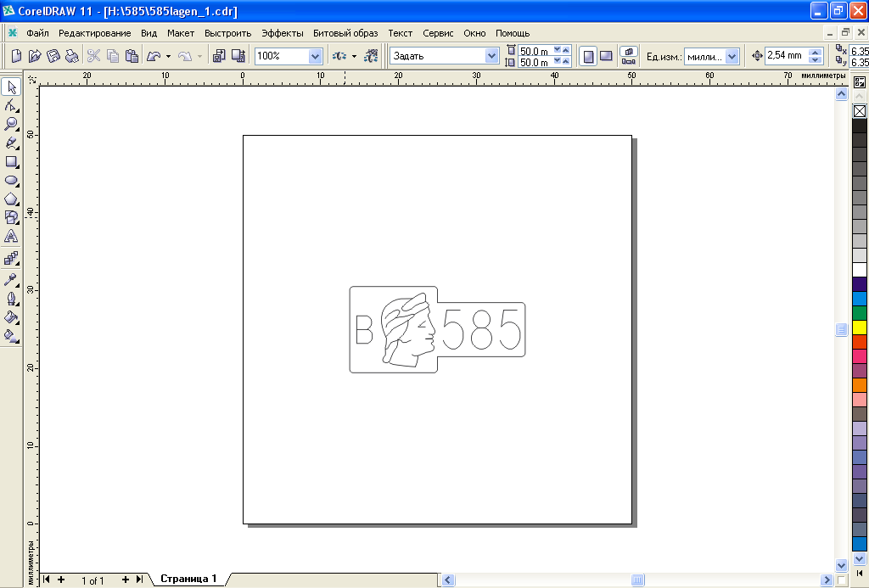The height and width of the screenshot is (588, 869).
Task: Click the Copy icon
Action: tap(113, 55)
